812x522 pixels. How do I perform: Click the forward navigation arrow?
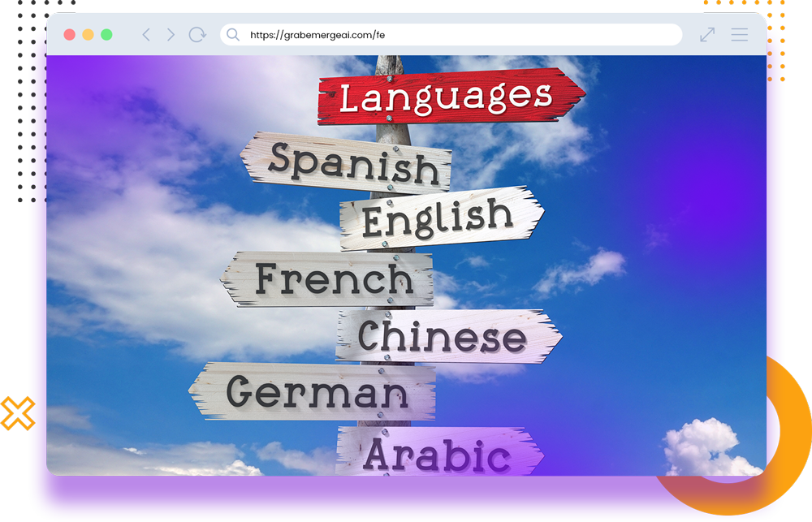(x=171, y=35)
